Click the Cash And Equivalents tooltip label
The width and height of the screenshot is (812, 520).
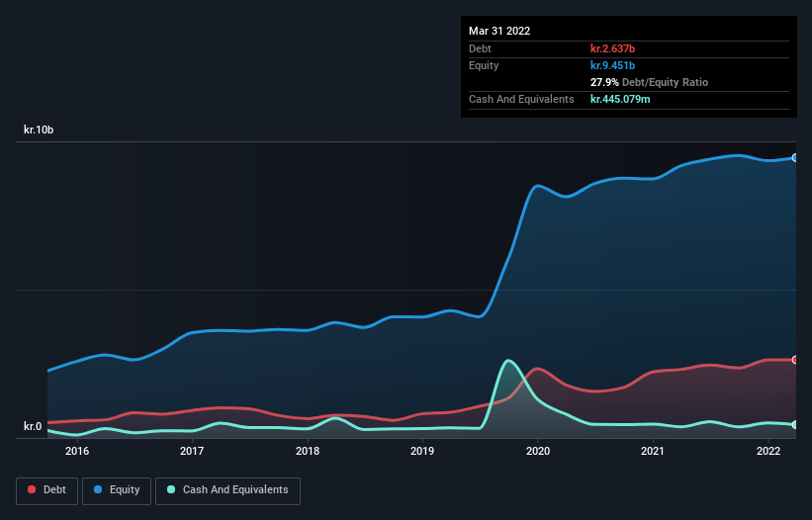pyautogui.click(x=521, y=99)
